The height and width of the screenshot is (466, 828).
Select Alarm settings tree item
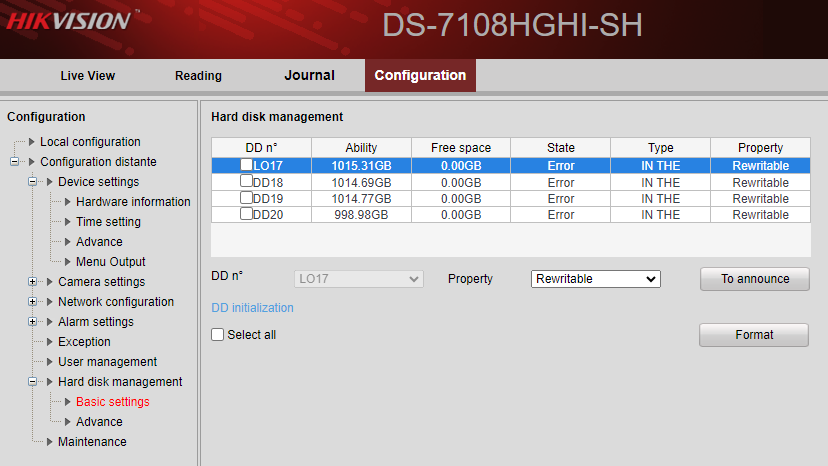pos(96,322)
